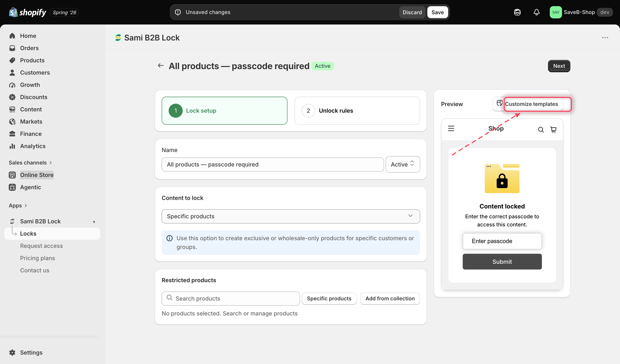620x364 pixels.
Task: Open the Active status dropdown
Action: (x=403, y=164)
